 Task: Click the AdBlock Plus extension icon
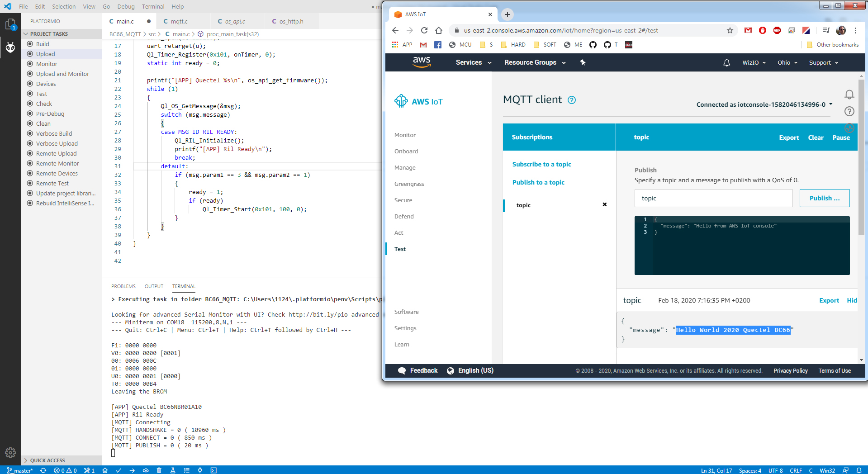[777, 30]
